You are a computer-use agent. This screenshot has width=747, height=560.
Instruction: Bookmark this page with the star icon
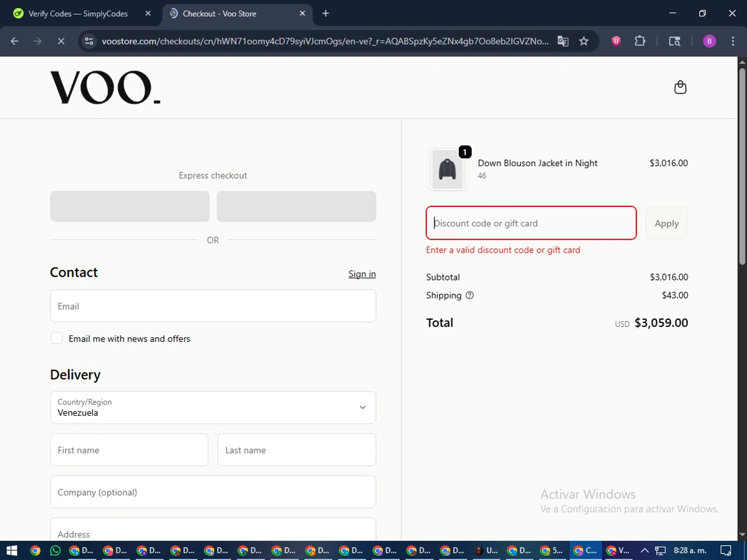coord(584,41)
